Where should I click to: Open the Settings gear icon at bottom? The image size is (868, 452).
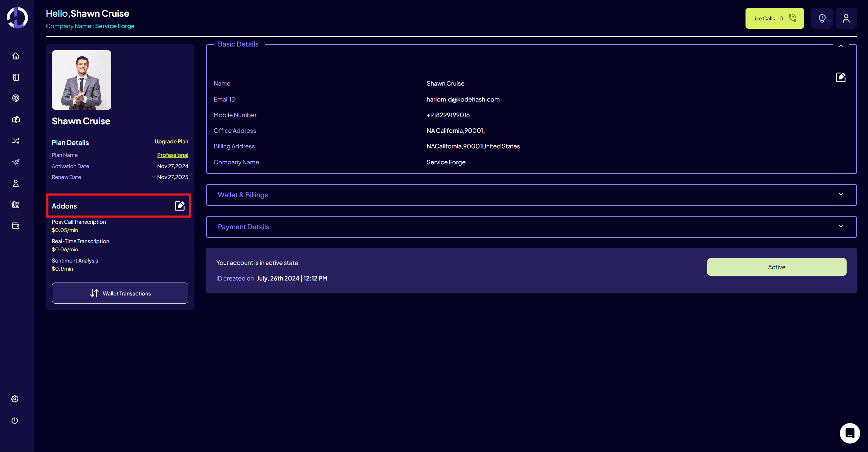point(16,399)
